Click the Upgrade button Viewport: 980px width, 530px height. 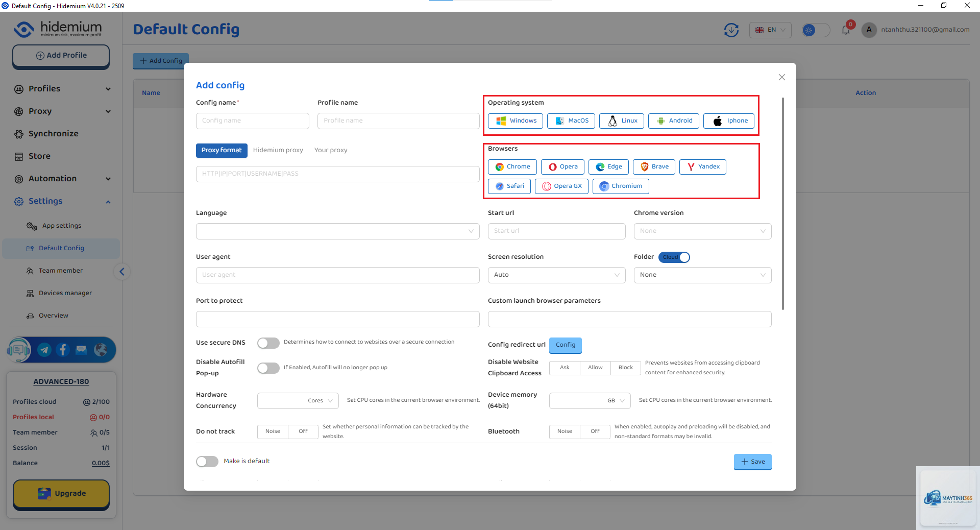pyautogui.click(x=61, y=494)
